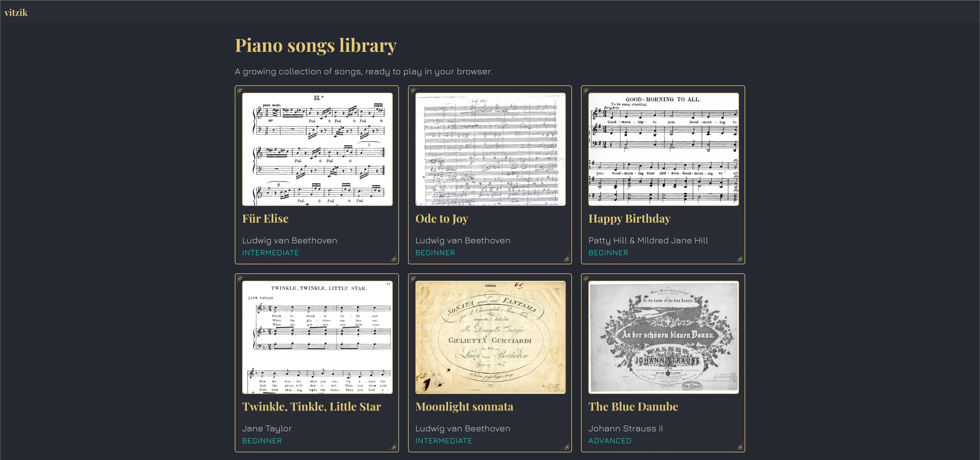Click the Twinkle, Tinkle, Little Star title

312,406
